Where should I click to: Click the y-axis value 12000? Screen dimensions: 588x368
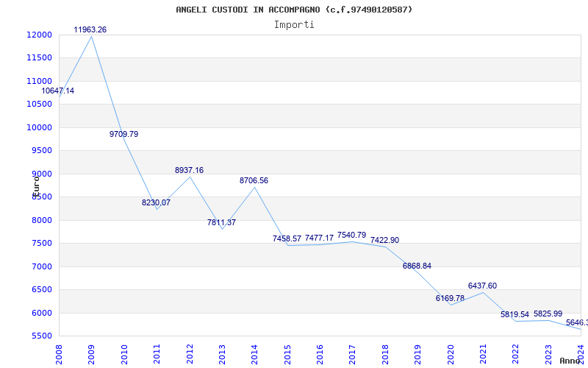40,35
